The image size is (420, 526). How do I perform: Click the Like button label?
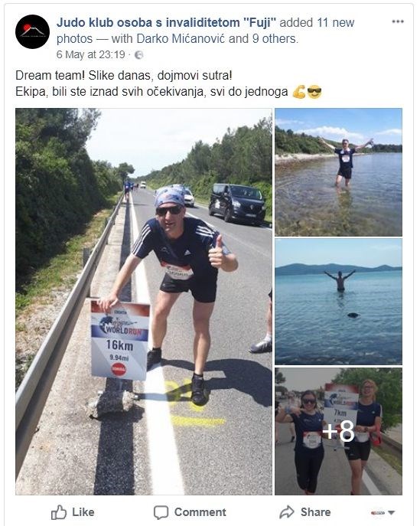point(83,512)
